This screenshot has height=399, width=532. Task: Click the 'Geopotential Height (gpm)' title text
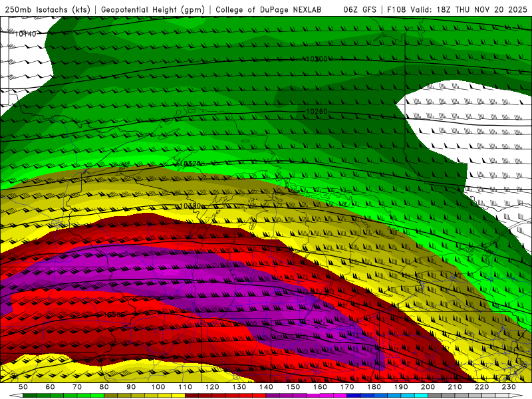coord(153,10)
